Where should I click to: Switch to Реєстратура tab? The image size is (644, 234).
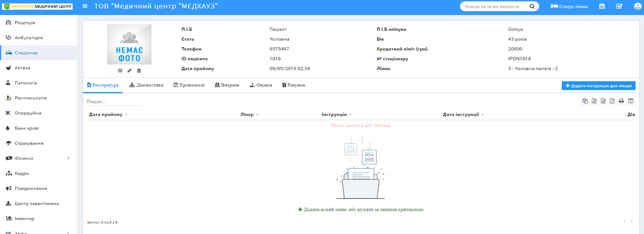click(x=103, y=85)
